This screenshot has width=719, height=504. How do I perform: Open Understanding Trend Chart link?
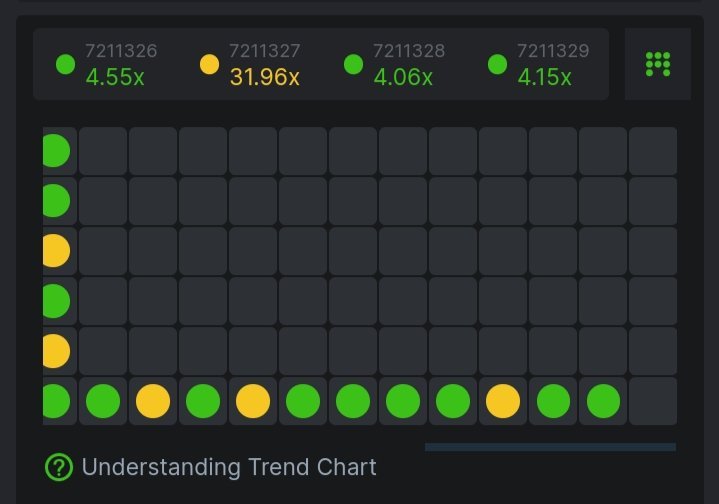[x=229, y=467]
